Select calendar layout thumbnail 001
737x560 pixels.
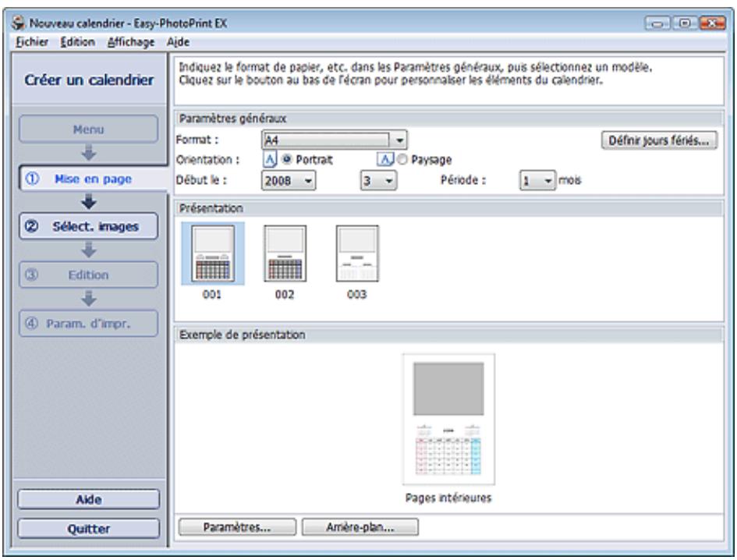[x=213, y=254]
